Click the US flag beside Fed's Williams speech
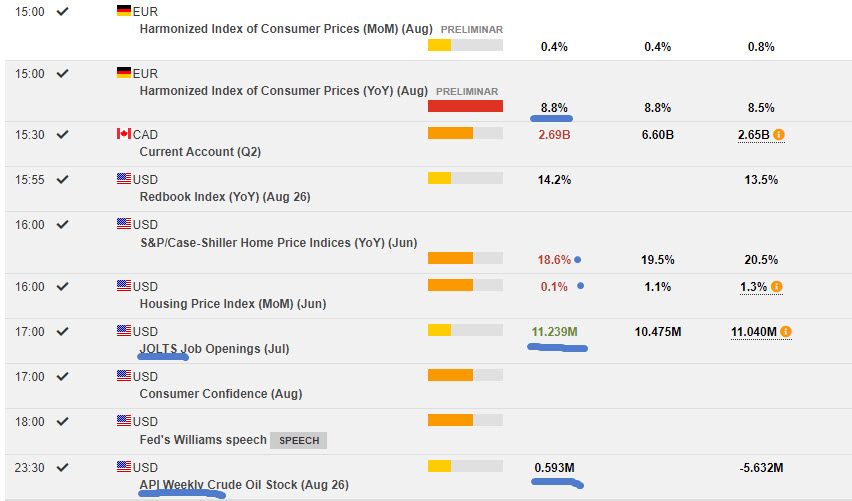The height and width of the screenshot is (501, 852). point(124,422)
